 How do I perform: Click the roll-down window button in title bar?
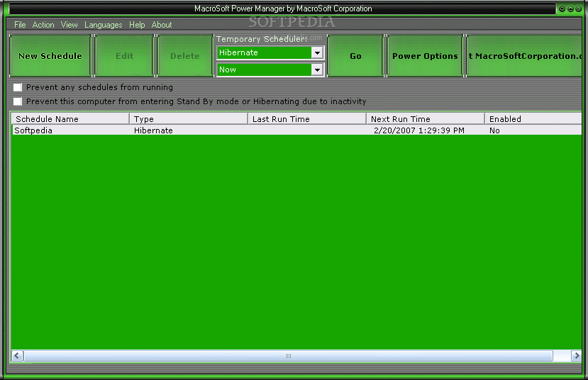[x=562, y=9]
